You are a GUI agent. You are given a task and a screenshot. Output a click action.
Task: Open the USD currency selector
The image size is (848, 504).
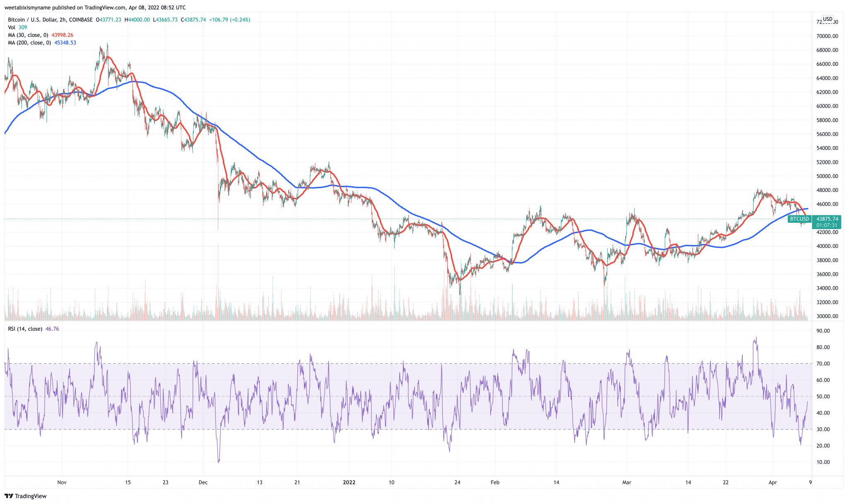tap(827, 19)
